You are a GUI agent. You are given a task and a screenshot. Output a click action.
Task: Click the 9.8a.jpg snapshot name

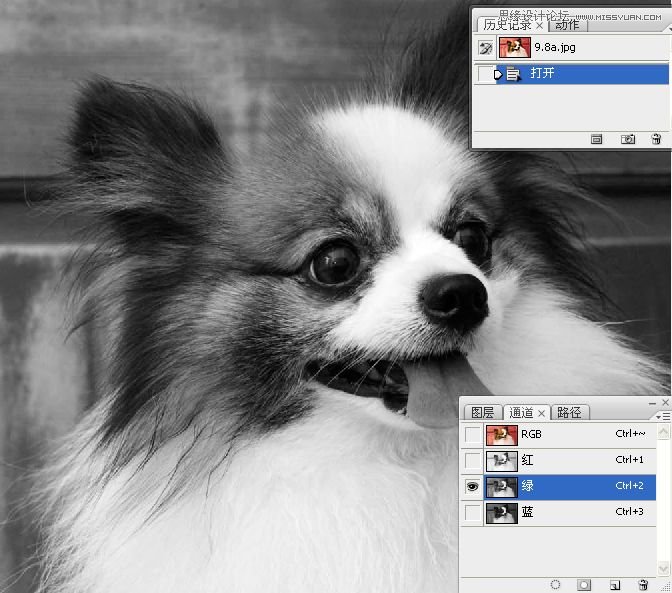pos(555,48)
